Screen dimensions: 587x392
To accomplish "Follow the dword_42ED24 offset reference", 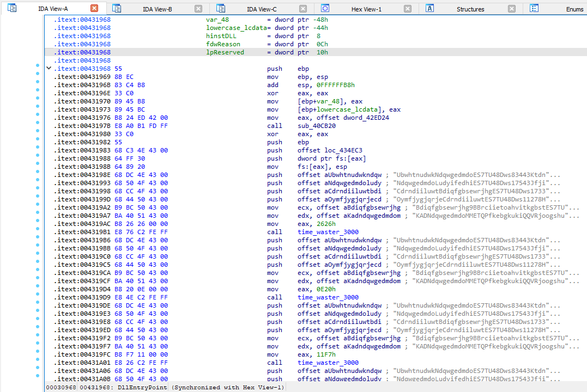I will [x=366, y=118].
